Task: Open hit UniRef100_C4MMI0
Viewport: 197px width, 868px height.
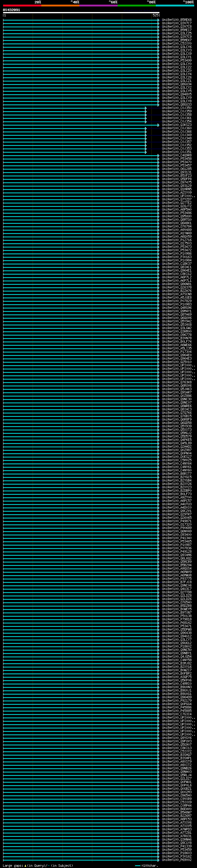Action: coord(176,684)
